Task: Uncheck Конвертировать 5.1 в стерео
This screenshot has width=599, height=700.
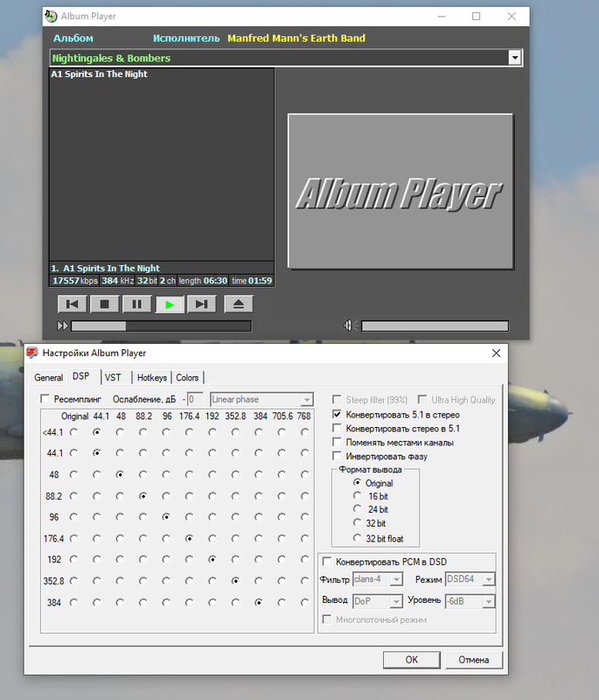Action: click(338, 414)
